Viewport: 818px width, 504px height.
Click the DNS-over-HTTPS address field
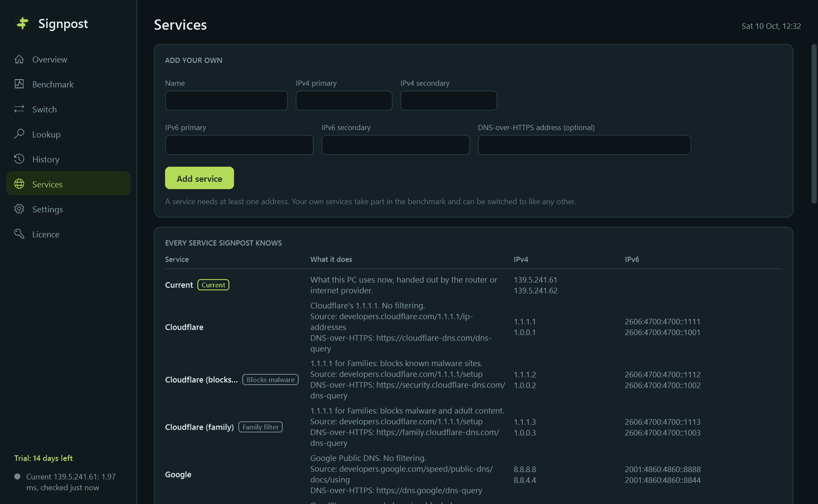(x=584, y=145)
